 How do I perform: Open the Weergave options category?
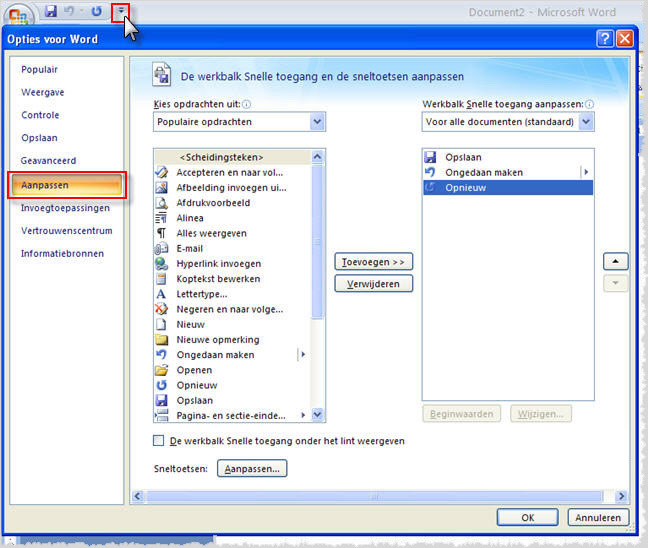coord(43,92)
